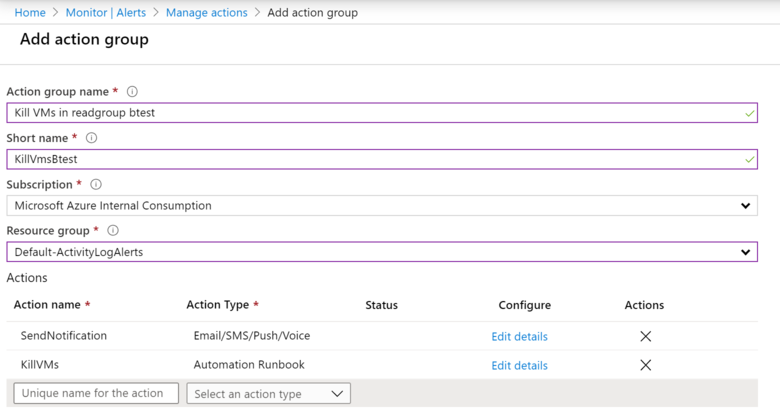
Task: Click the info icon beside Action group name
Action: pos(132,92)
